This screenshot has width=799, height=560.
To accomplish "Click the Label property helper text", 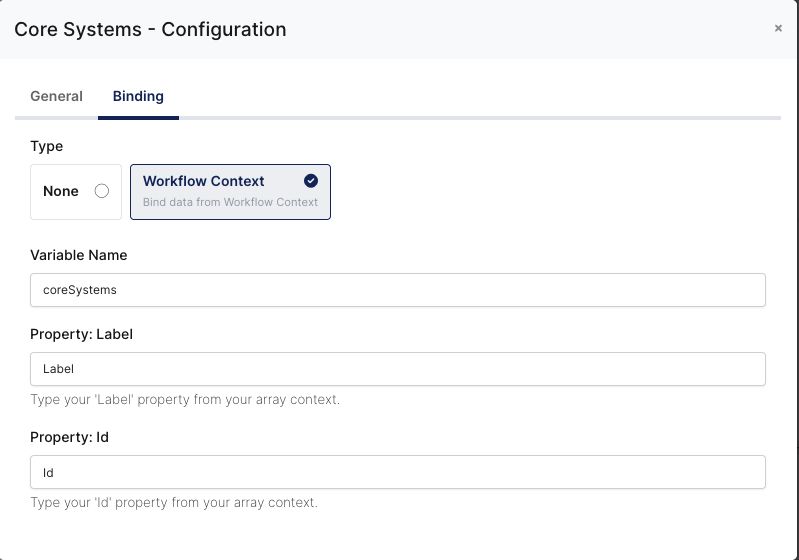I will [185, 400].
